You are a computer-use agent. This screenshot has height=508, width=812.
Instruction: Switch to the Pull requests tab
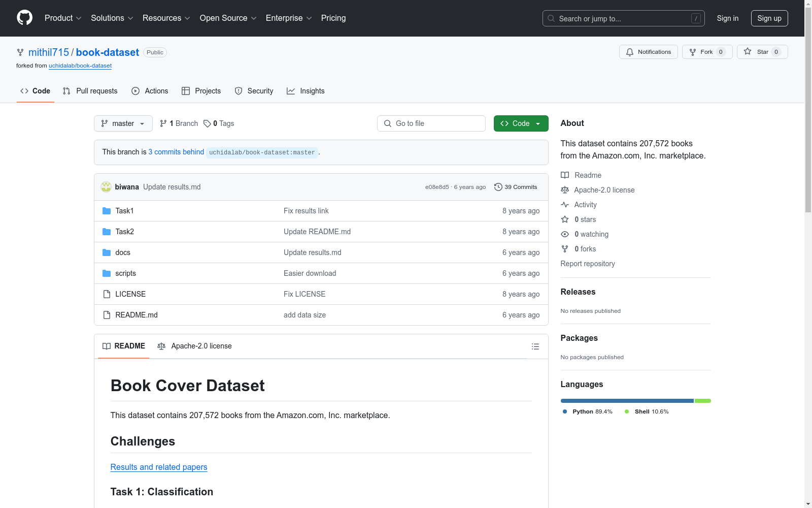tap(90, 91)
